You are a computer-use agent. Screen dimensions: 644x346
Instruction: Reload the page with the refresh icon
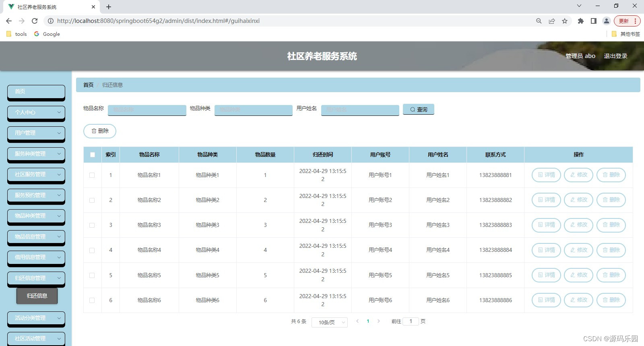(x=35, y=21)
